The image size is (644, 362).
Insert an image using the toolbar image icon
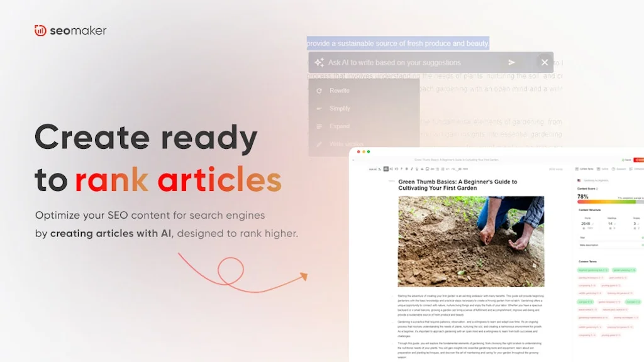[427, 168]
